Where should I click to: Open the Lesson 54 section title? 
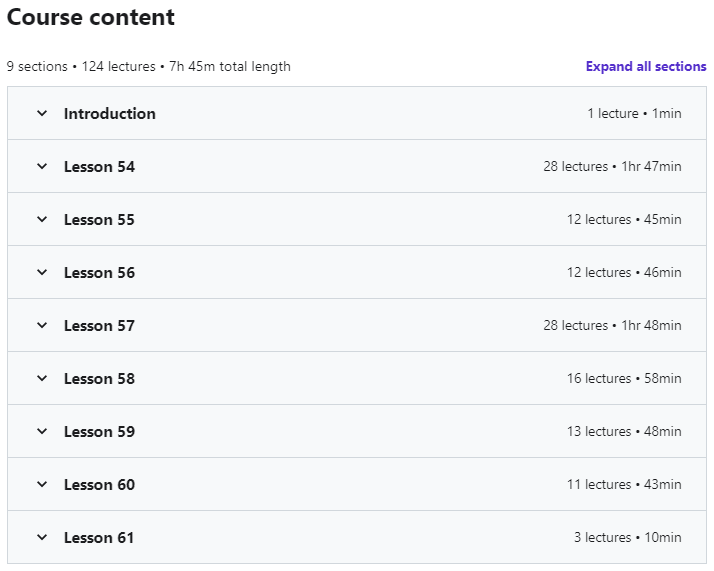pos(99,167)
